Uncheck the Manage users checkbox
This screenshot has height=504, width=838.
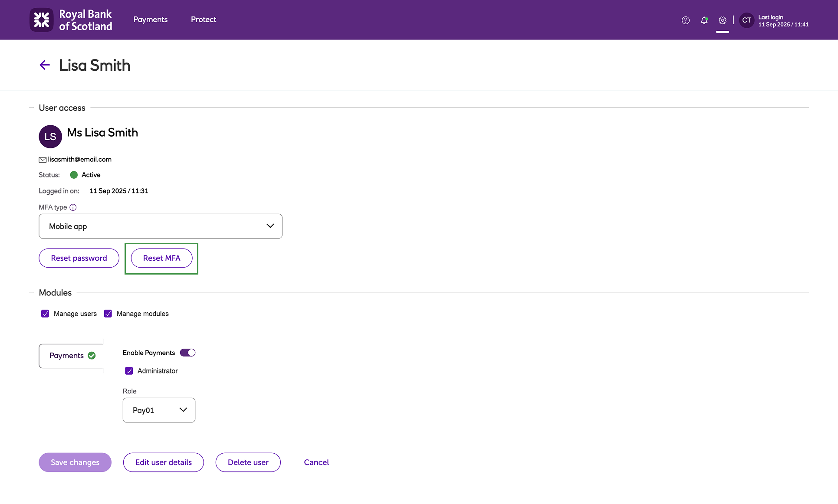click(45, 314)
